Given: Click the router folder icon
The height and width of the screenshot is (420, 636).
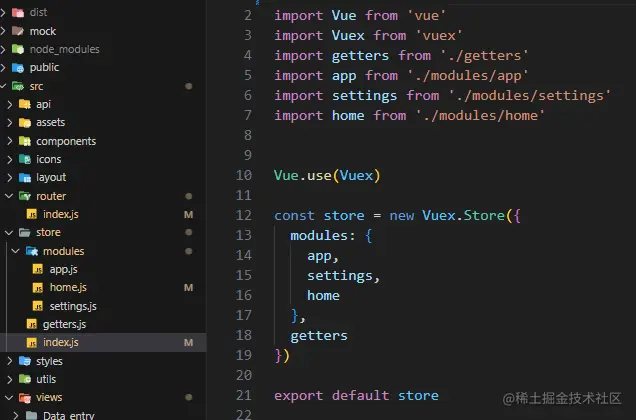Looking at the screenshot, I should [x=25, y=196].
